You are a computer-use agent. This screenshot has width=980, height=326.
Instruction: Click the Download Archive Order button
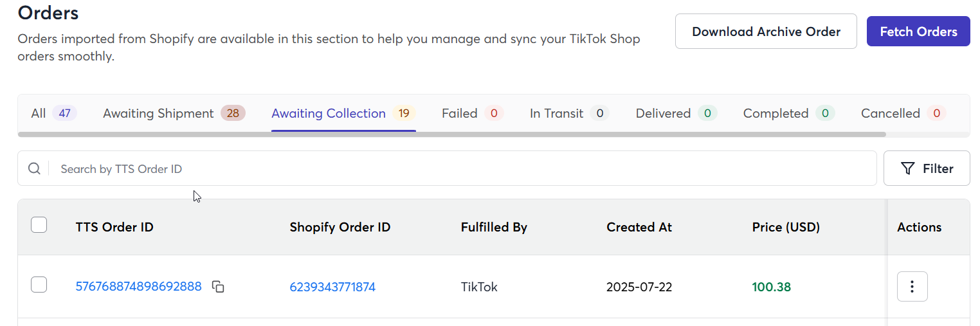766,32
